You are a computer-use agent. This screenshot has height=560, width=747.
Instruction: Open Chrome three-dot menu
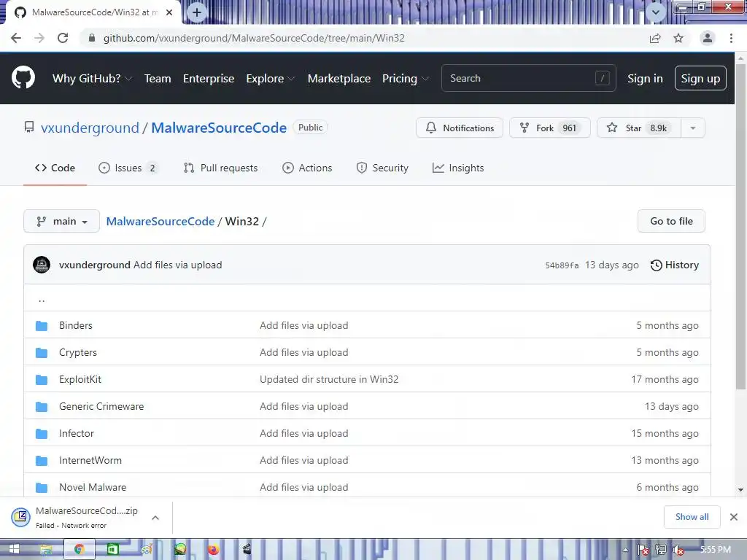731,38
